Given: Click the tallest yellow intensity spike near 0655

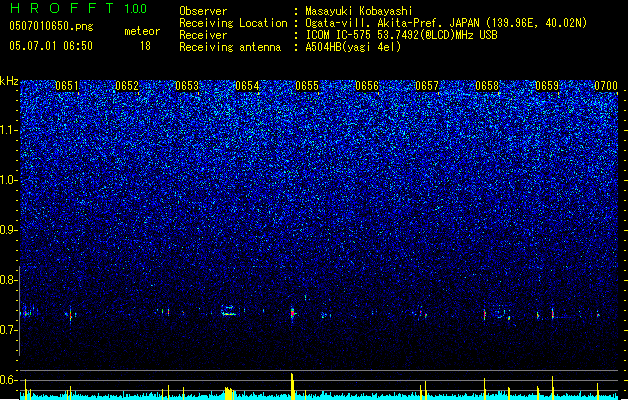Looking at the screenshot, I should click(292, 386).
